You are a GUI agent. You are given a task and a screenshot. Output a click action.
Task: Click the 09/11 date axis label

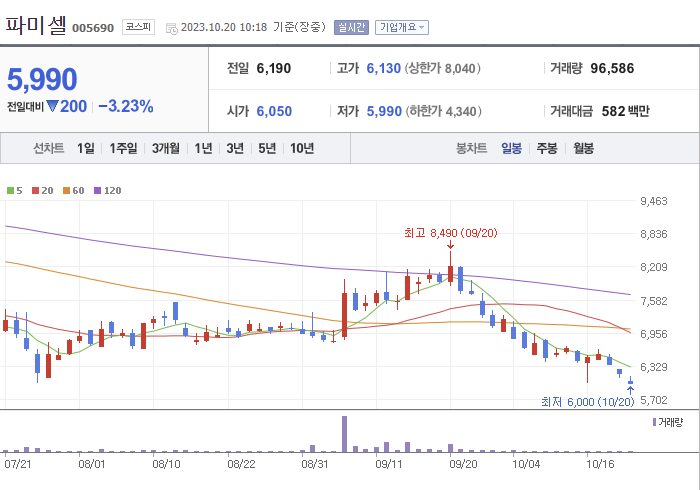click(389, 464)
